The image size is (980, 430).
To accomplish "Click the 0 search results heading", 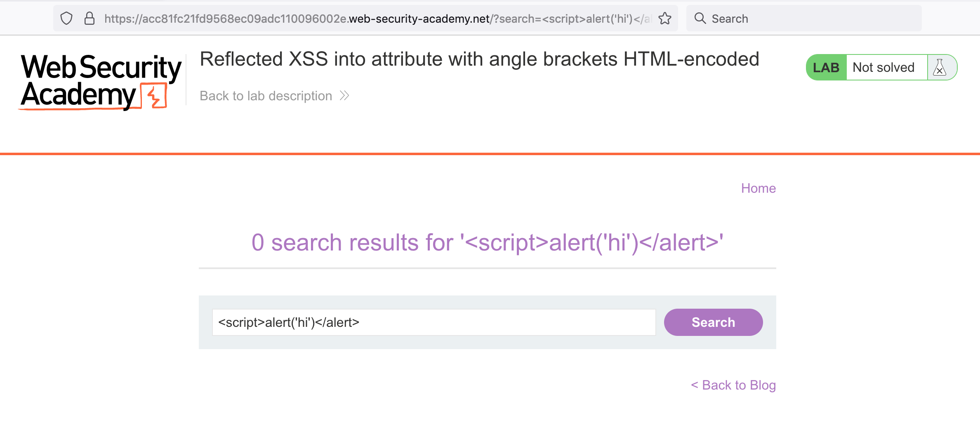I will [x=487, y=242].
